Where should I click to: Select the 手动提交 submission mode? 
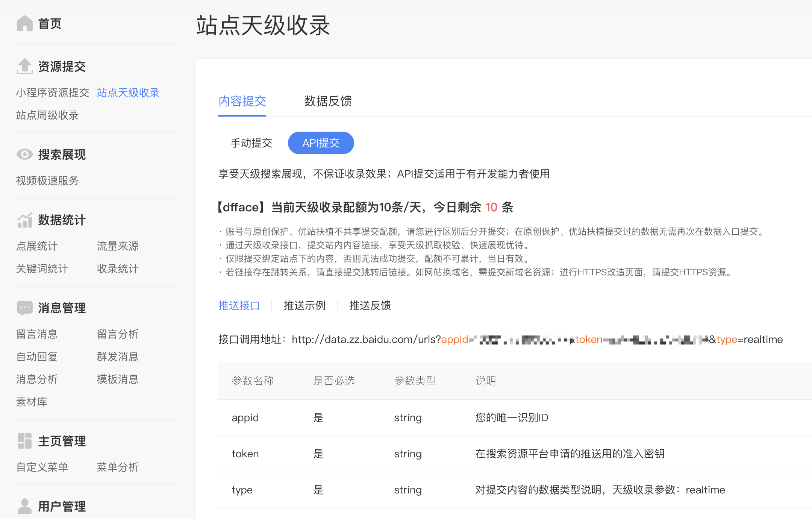[x=251, y=143]
